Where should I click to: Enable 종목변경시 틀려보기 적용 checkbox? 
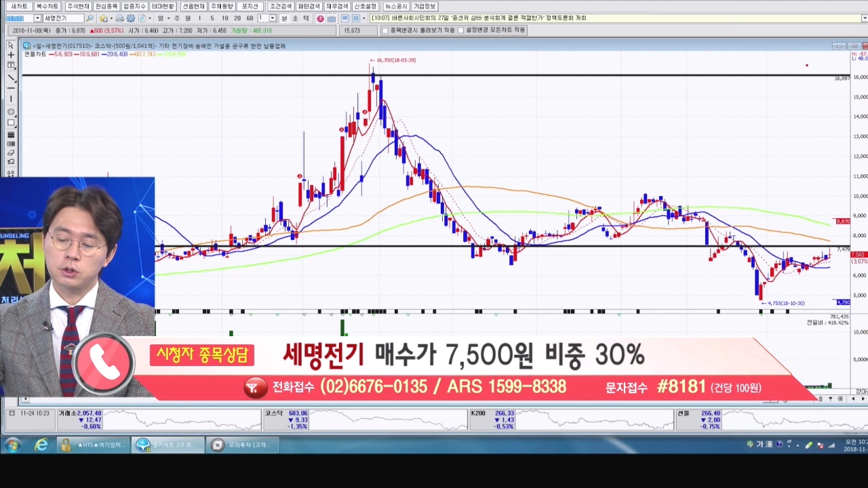[x=385, y=30]
